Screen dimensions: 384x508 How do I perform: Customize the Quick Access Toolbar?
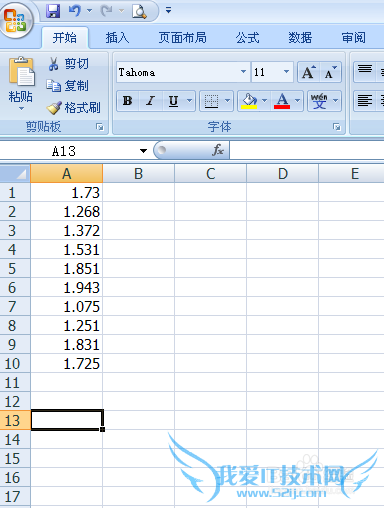point(169,10)
